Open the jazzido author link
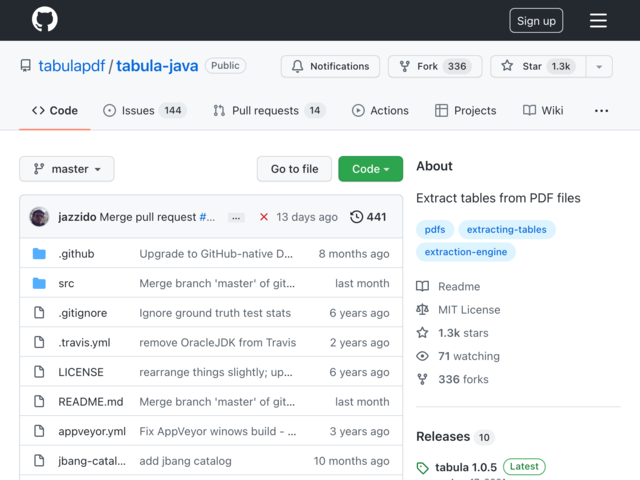 (77, 217)
